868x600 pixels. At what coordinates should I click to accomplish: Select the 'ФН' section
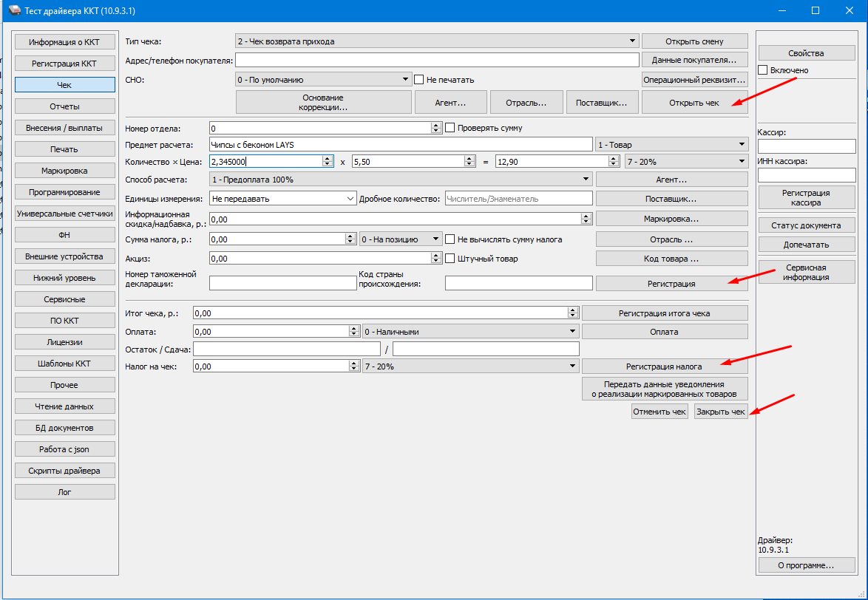point(65,235)
